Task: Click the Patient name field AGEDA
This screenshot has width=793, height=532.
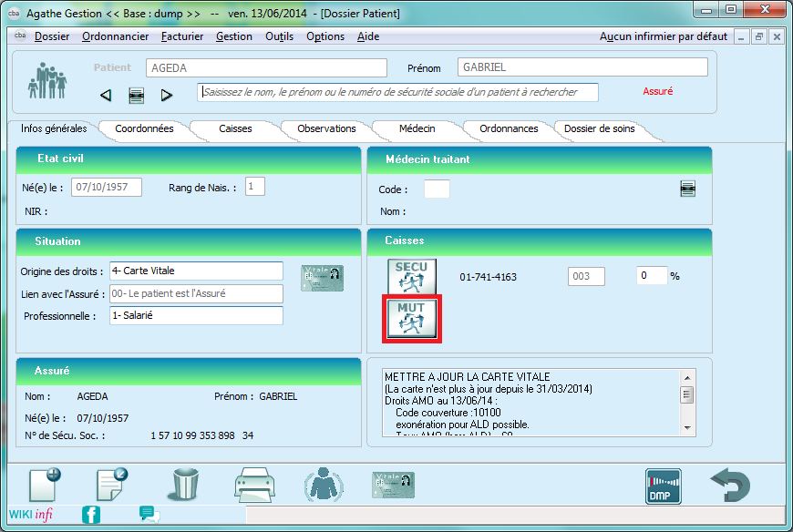Action: click(x=266, y=67)
